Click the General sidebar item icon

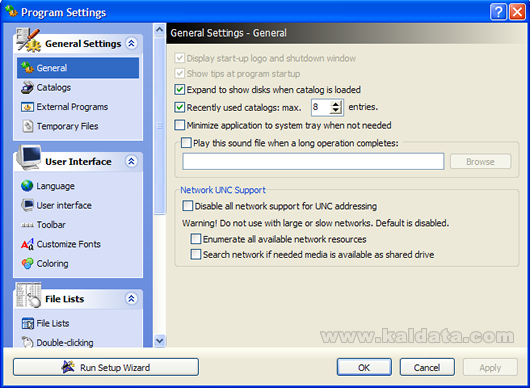point(27,68)
